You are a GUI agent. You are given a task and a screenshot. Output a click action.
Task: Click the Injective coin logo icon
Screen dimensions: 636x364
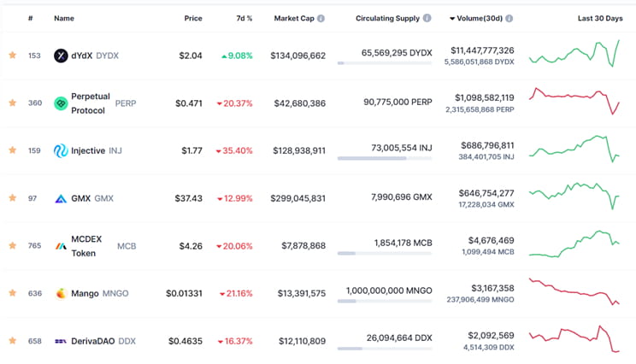[x=61, y=150]
